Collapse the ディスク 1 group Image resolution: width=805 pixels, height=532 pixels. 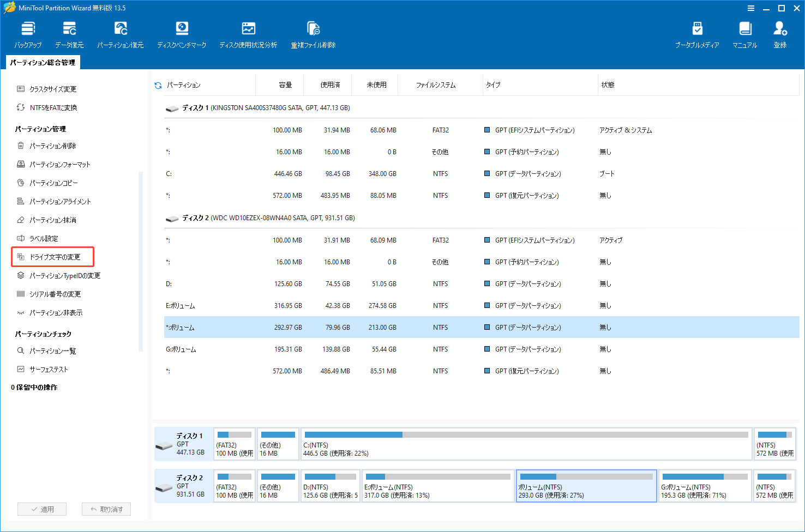[x=172, y=107]
